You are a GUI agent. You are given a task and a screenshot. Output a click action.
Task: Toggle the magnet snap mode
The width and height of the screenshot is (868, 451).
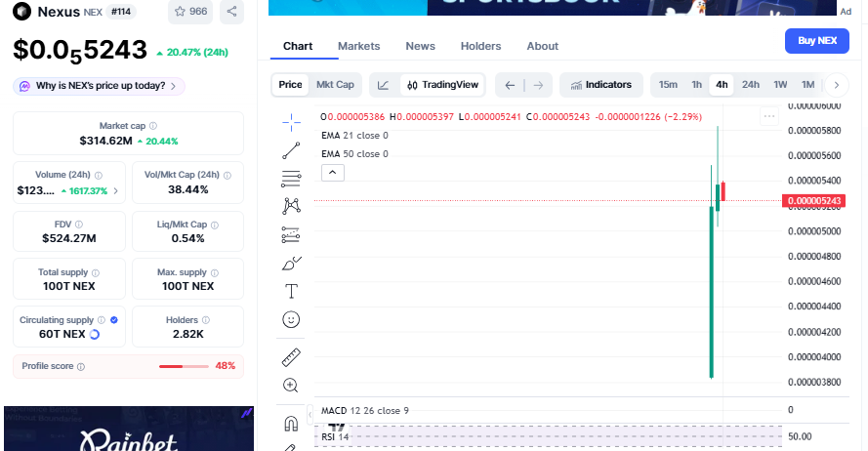coord(291,424)
